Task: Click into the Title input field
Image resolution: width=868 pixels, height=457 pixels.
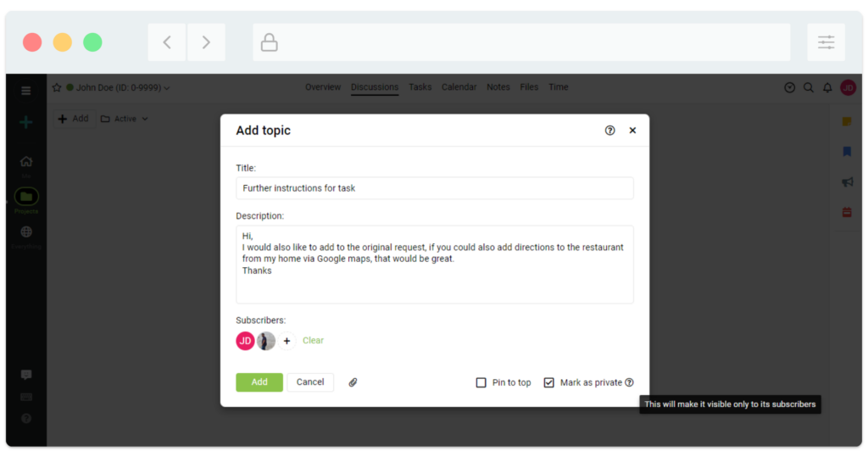Action: coord(434,188)
